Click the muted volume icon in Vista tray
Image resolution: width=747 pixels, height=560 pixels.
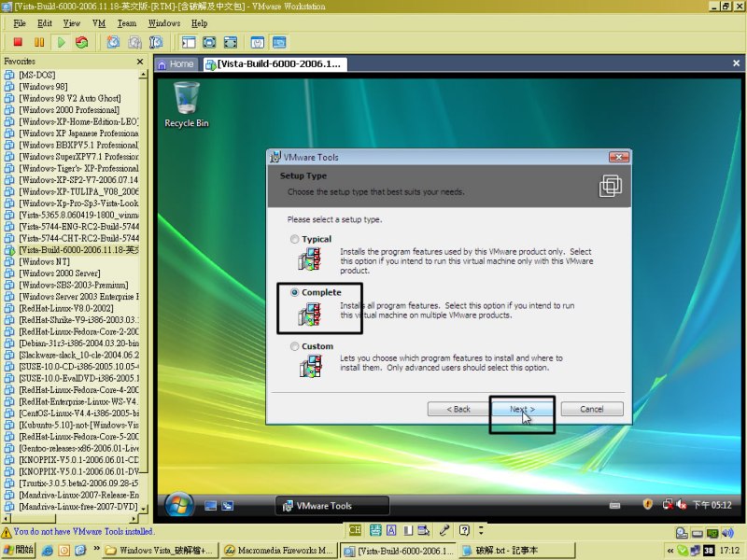click(682, 504)
